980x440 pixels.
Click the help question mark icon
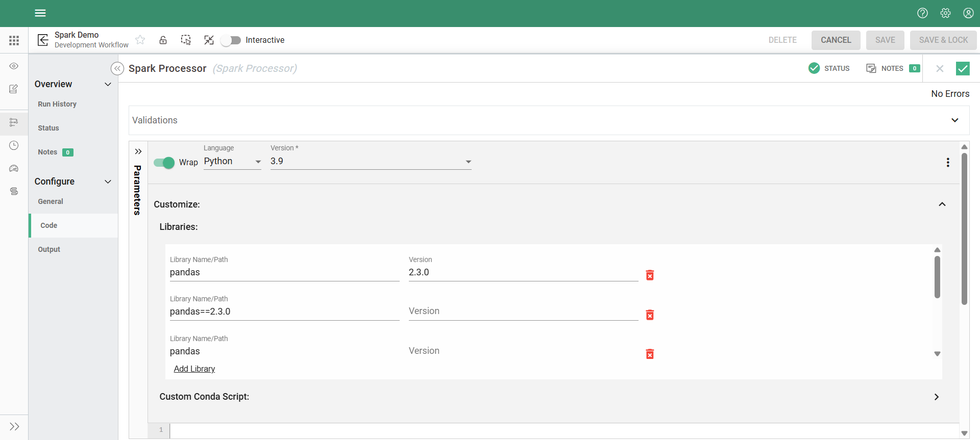pyautogui.click(x=922, y=13)
